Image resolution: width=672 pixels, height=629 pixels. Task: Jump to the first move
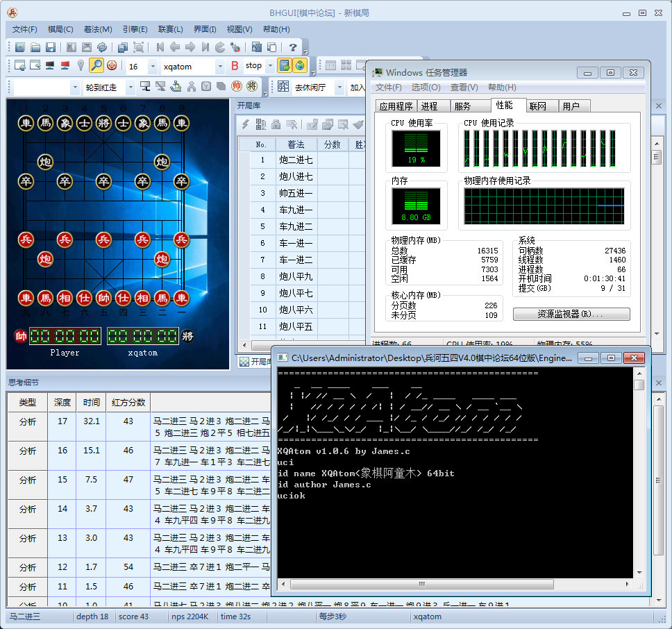(x=160, y=47)
